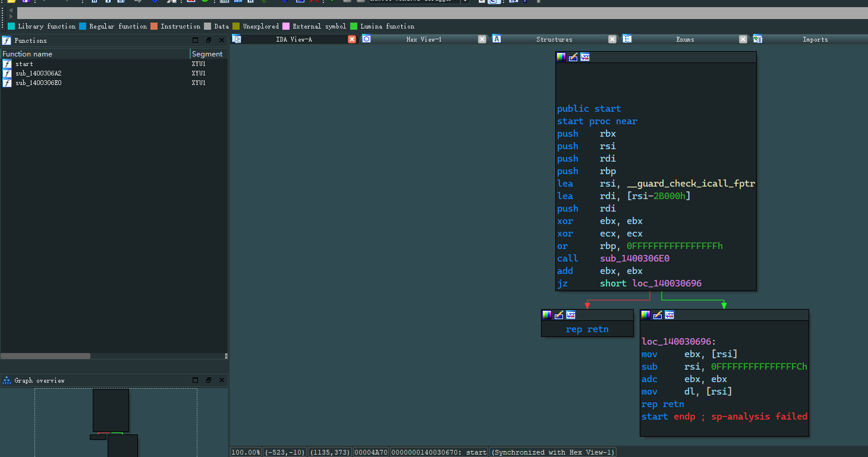Click the group nodes icon on the start block

(585, 57)
